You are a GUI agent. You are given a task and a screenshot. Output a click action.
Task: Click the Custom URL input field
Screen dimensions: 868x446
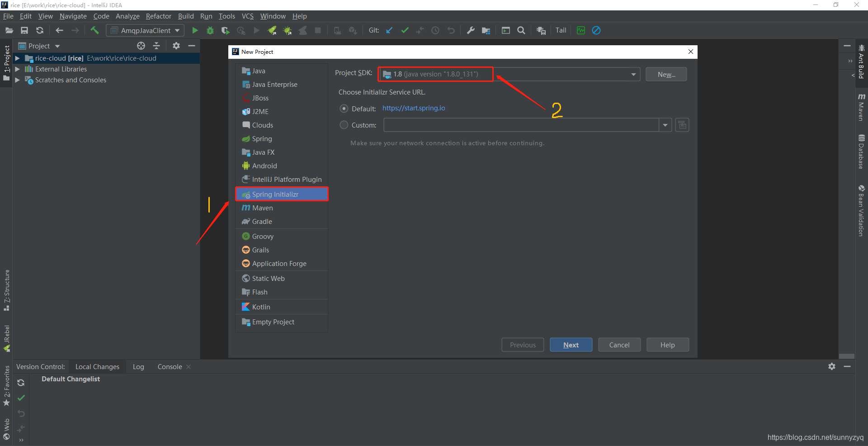(x=521, y=125)
